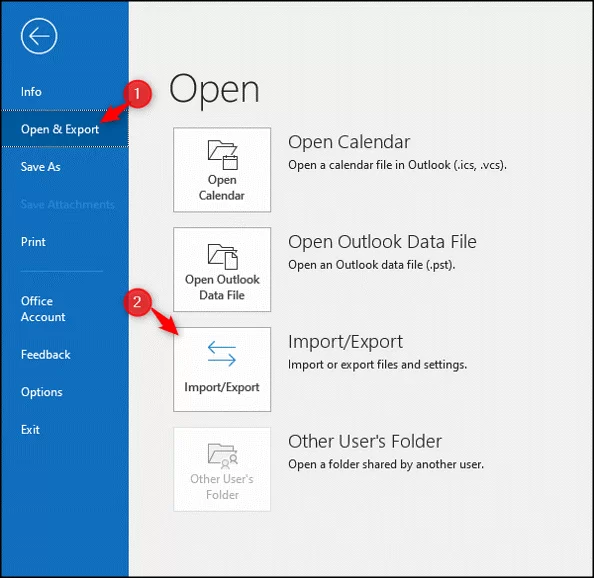The width and height of the screenshot is (594, 578).
Task: Open the Info menu item
Action: coord(31,92)
